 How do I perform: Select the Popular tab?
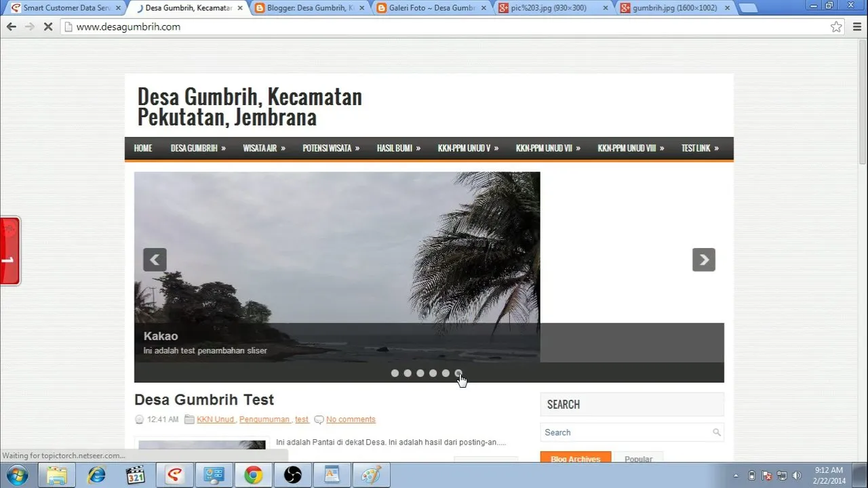coord(638,458)
